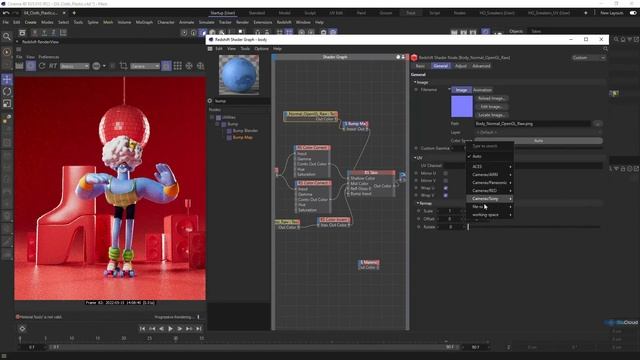Click the browse path button beside file path
640x360 pixels.
598,124
